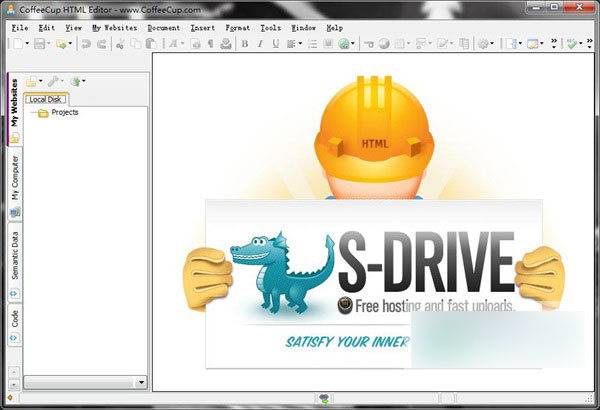600x410 pixels.
Task: Click the text alignment toolbar icon
Action: (x=291, y=44)
